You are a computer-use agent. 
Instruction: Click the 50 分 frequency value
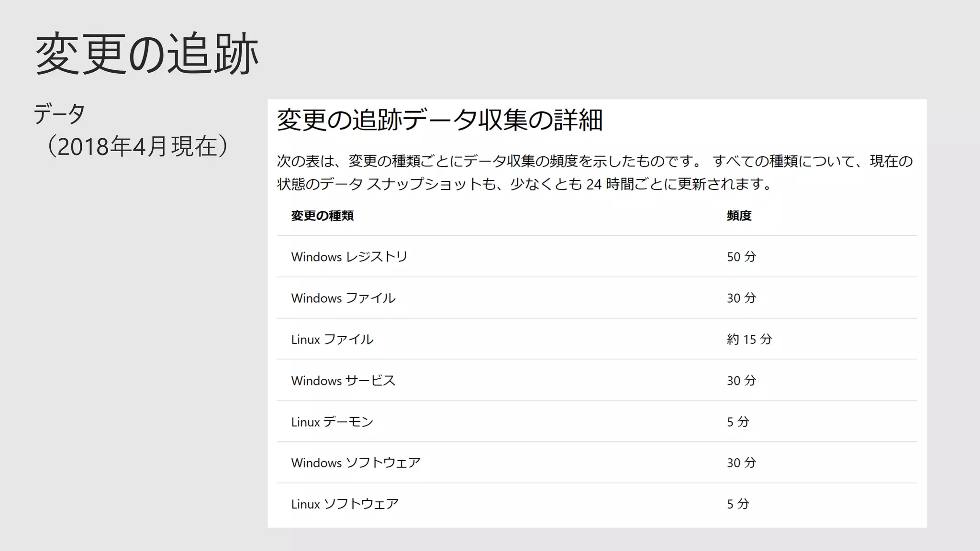coord(741,257)
